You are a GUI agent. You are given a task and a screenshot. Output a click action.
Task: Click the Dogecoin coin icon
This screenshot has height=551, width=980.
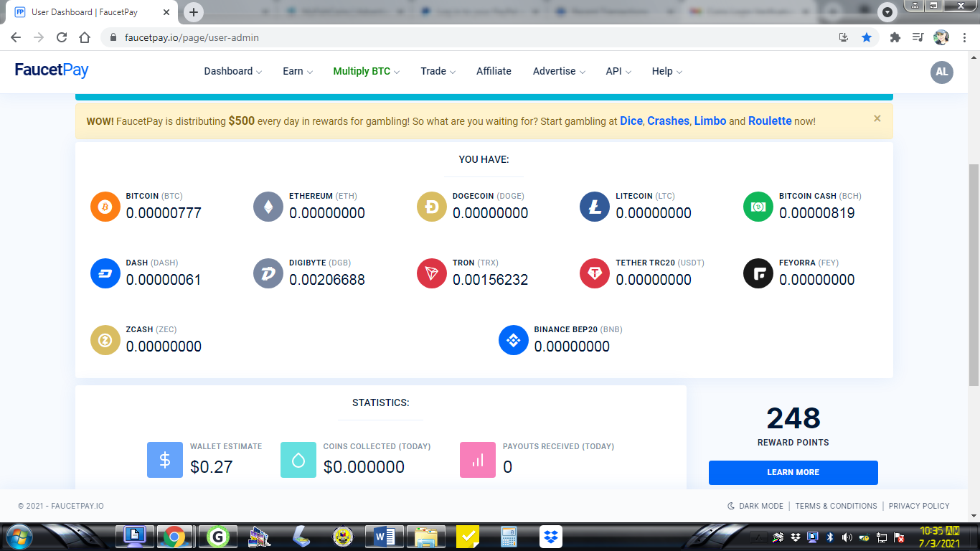pyautogui.click(x=432, y=207)
